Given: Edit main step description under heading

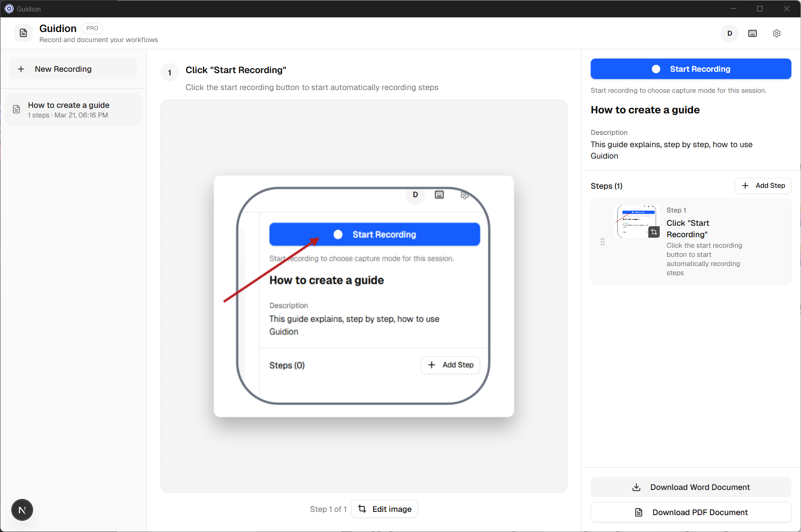Looking at the screenshot, I should 312,87.
